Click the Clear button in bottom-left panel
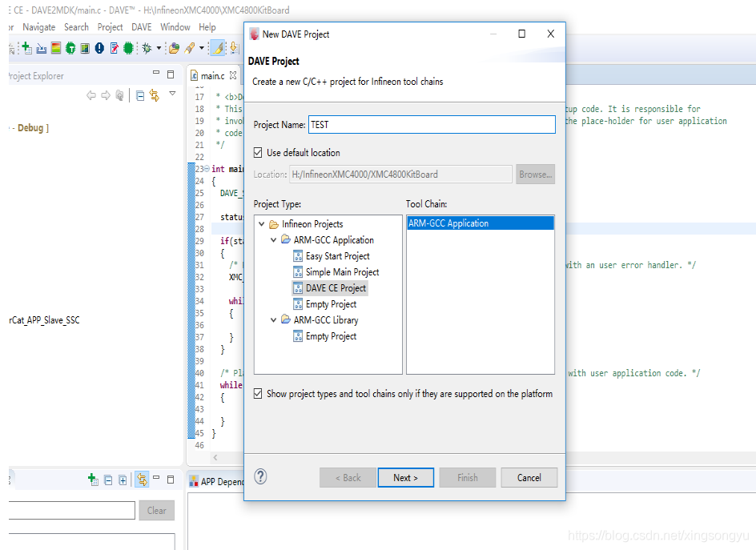The width and height of the screenshot is (756, 550). coord(157,511)
